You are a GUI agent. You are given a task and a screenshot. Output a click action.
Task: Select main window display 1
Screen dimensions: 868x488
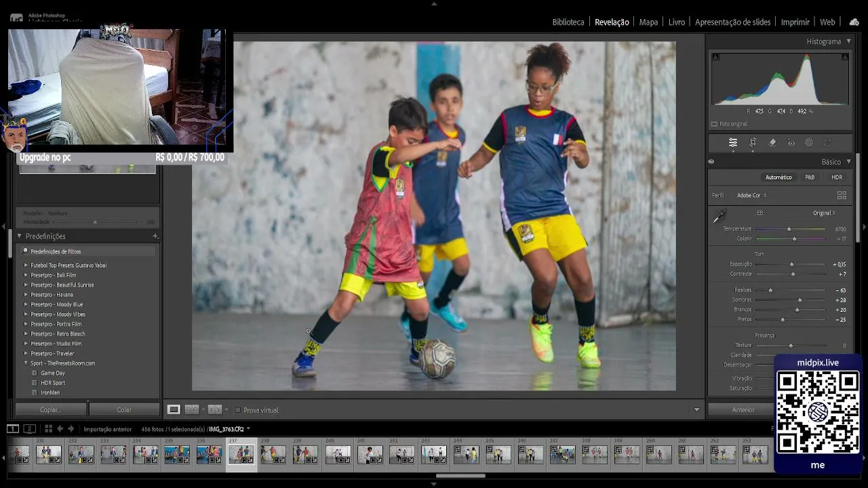point(13,428)
